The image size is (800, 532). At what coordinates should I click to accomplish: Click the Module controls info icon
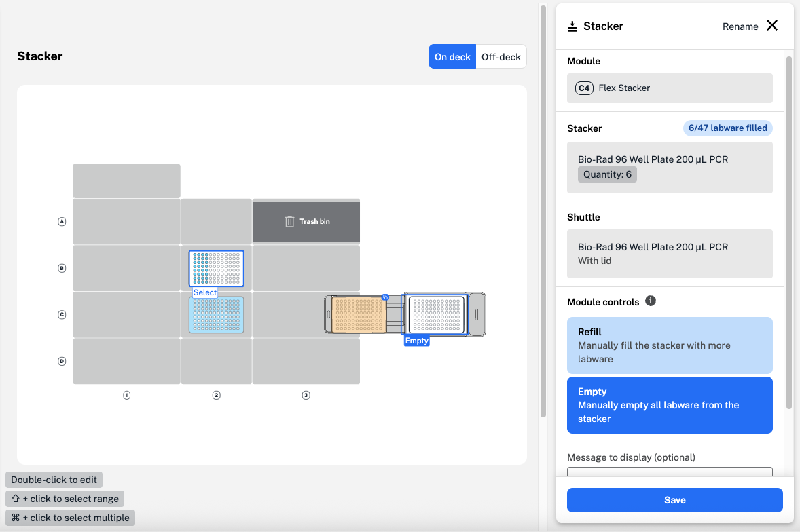[650, 301]
